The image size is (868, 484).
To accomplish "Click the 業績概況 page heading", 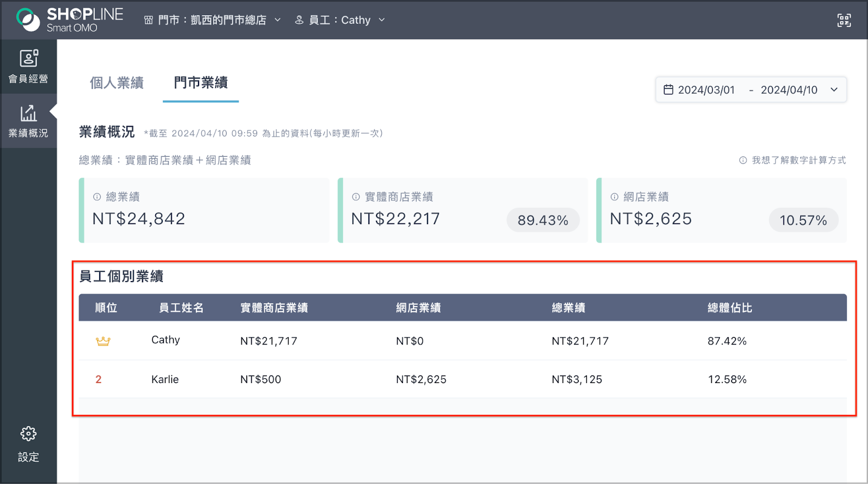I will [107, 132].
